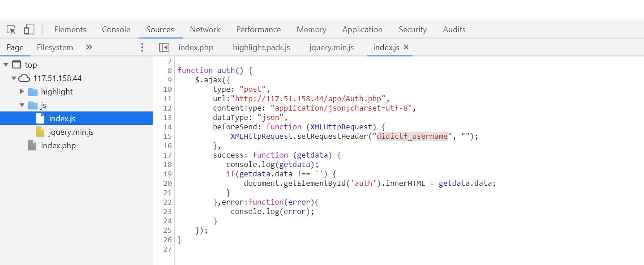Image resolution: width=644 pixels, height=265 pixels.
Task: Set breakpoint on line number 23
Action: (167, 212)
